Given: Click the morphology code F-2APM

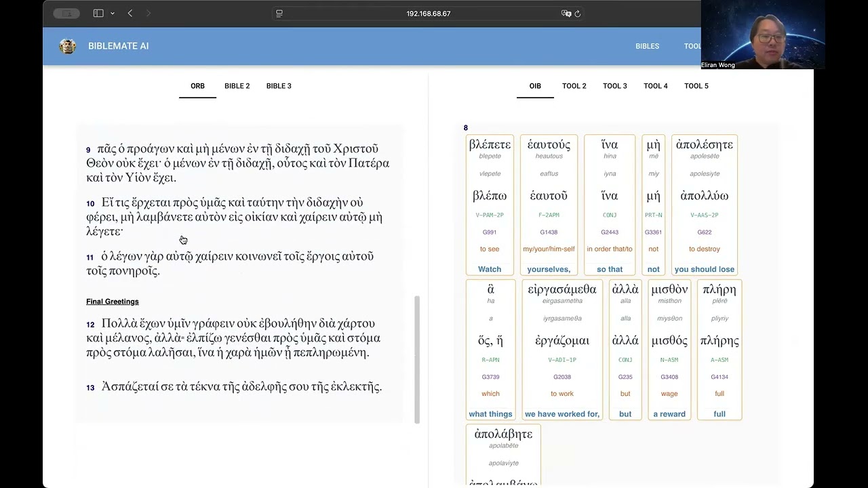Looking at the screenshot, I should tap(549, 216).
